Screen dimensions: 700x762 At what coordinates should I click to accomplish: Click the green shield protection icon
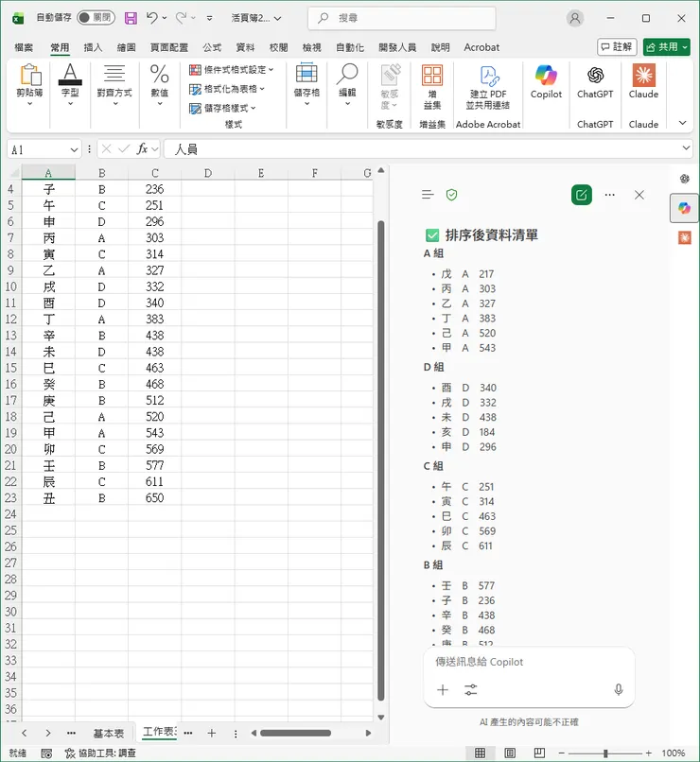(x=451, y=195)
